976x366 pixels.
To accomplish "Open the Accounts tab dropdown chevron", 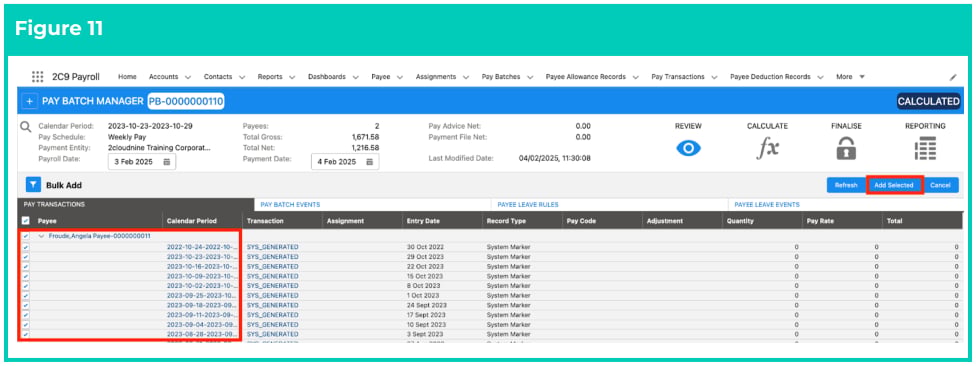I will (187, 77).
